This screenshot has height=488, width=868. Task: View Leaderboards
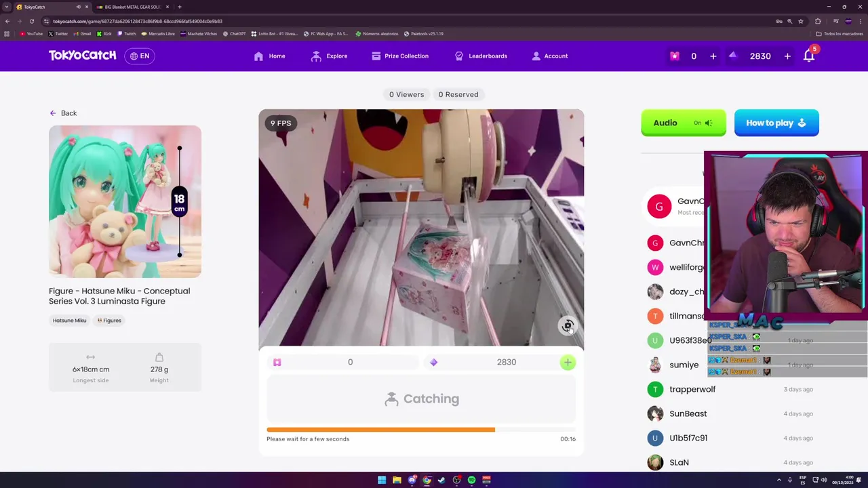pos(481,56)
